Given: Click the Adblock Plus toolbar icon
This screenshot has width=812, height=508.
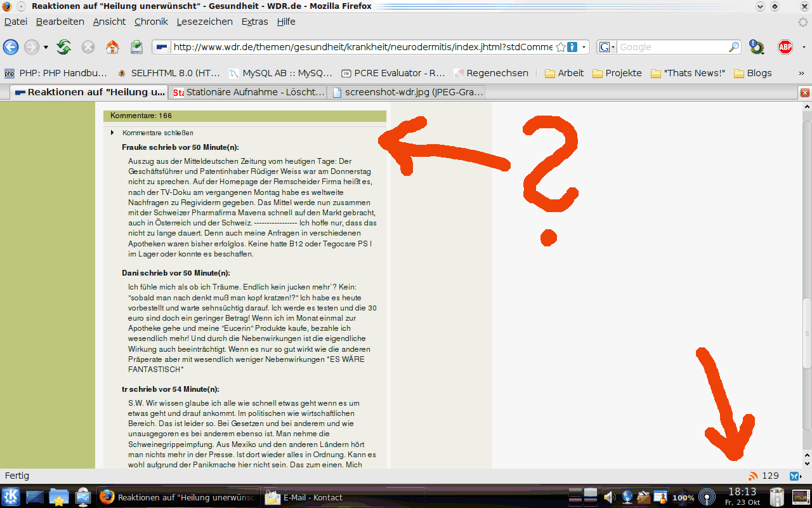Looking at the screenshot, I should pyautogui.click(x=785, y=47).
